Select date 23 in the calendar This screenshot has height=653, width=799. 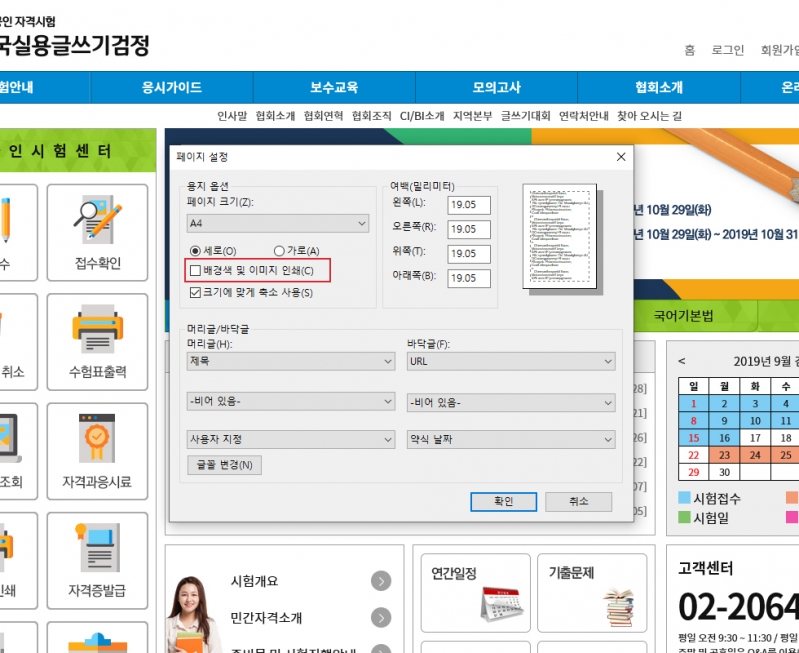pos(724,455)
